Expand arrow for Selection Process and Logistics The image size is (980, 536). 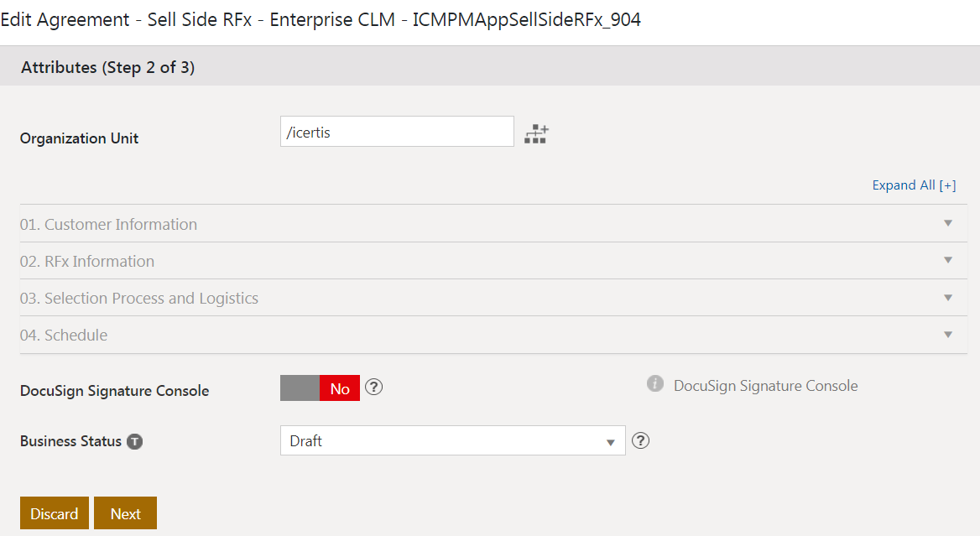pos(948,298)
